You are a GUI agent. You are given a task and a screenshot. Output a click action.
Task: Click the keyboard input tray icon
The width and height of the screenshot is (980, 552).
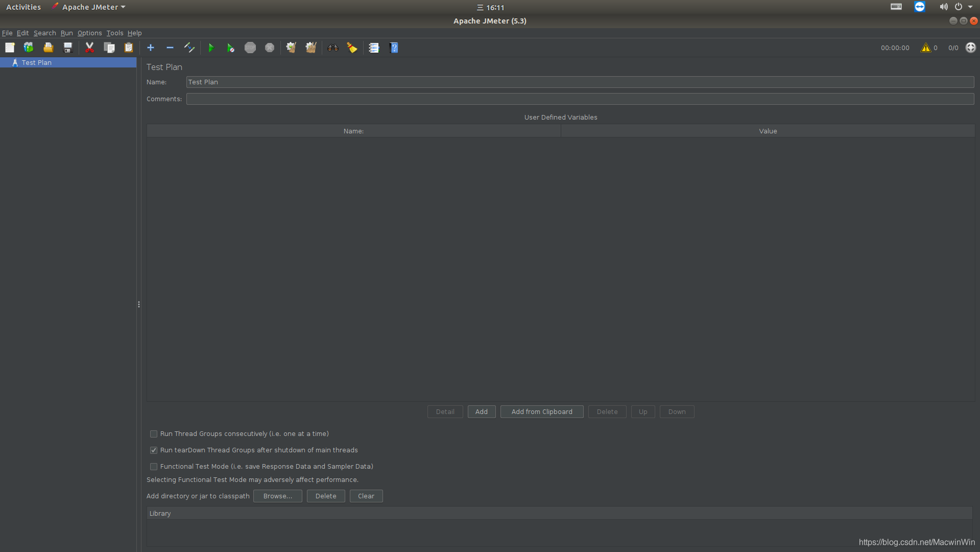pos(896,7)
